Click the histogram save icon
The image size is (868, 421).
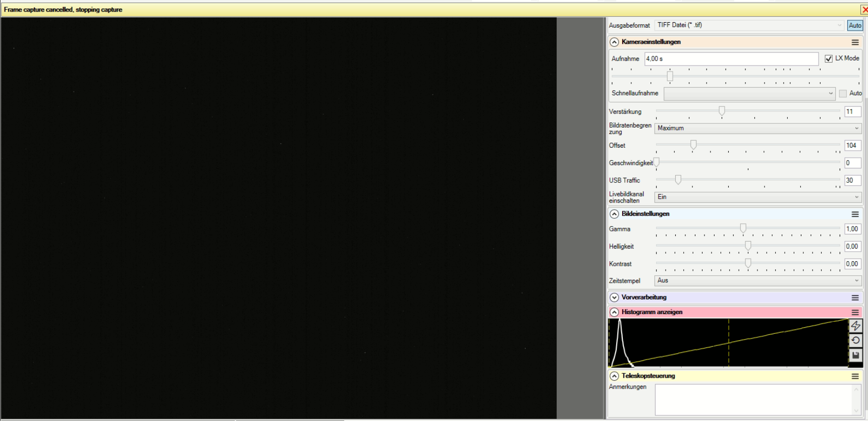click(855, 355)
